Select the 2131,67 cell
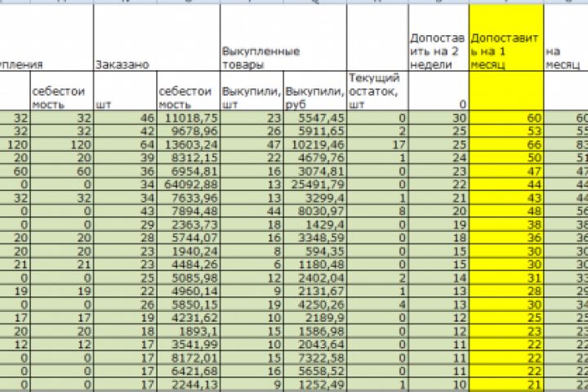 pyautogui.click(x=315, y=291)
